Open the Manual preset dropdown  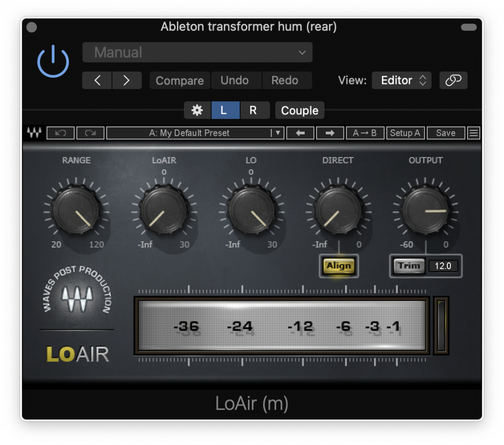(x=197, y=52)
